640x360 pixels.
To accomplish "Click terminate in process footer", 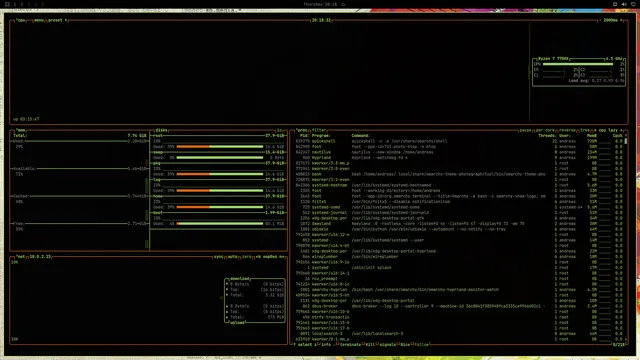I will (x=350, y=344).
